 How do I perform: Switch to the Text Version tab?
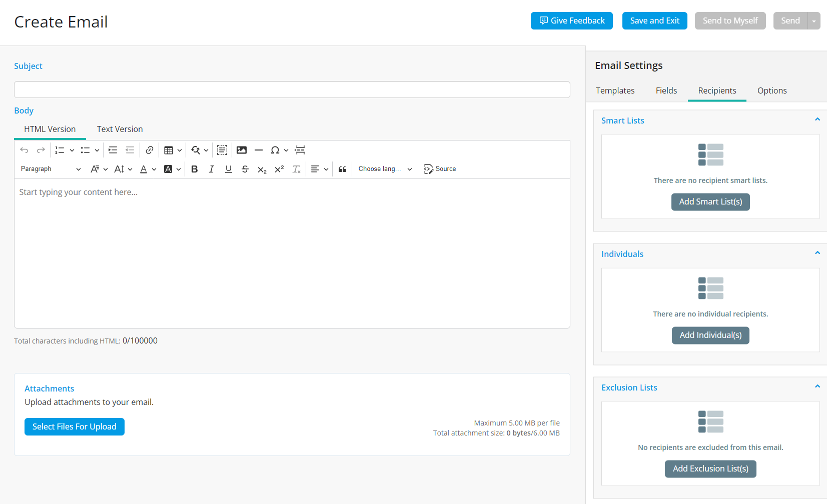point(120,129)
